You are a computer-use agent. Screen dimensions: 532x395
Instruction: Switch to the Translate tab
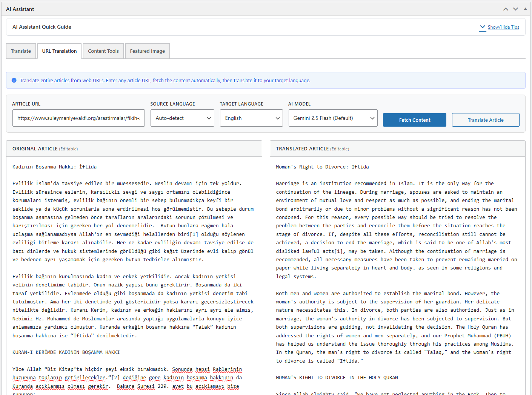pos(21,51)
